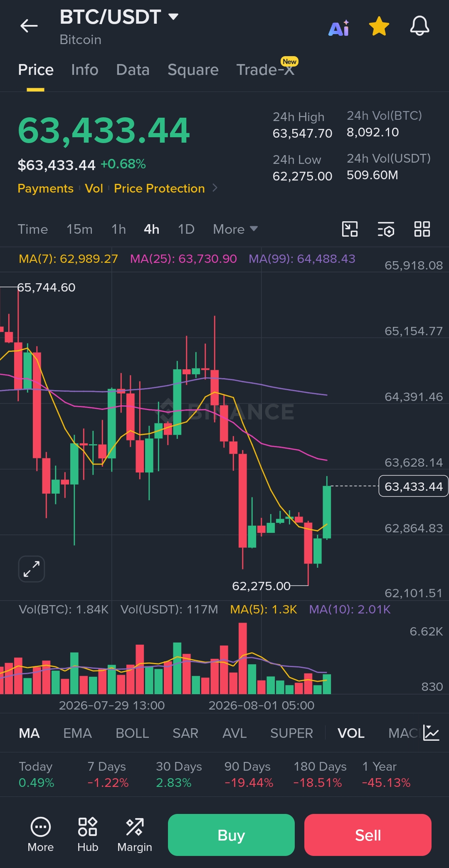Open the Hub icon
The image size is (449, 868).
(x=88, y=834)
